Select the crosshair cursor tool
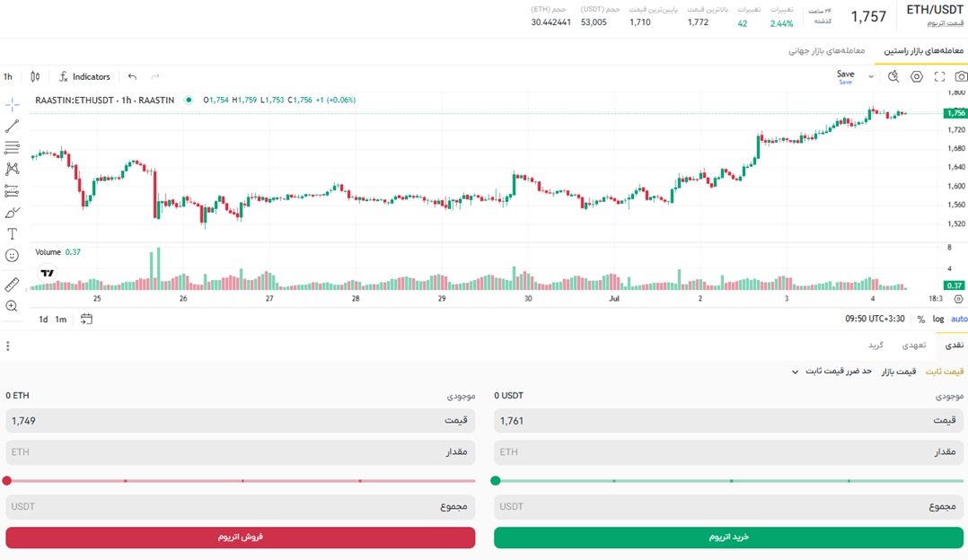Image resolution: width=968 pixels, height=560 pixels. coord(12,105)
